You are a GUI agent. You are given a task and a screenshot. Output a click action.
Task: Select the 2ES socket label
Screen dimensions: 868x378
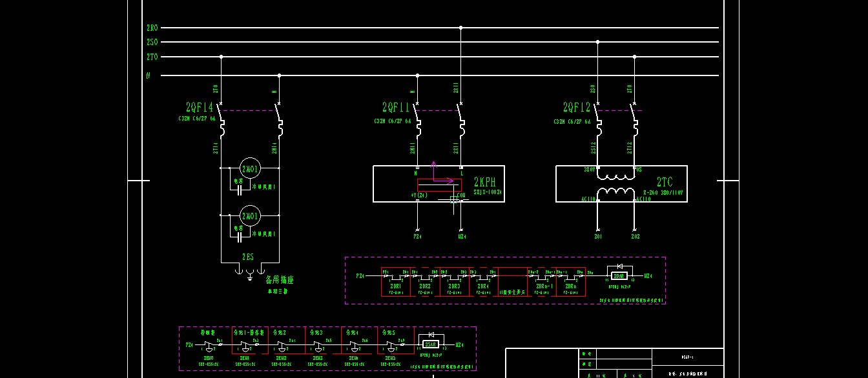[248, 257]
